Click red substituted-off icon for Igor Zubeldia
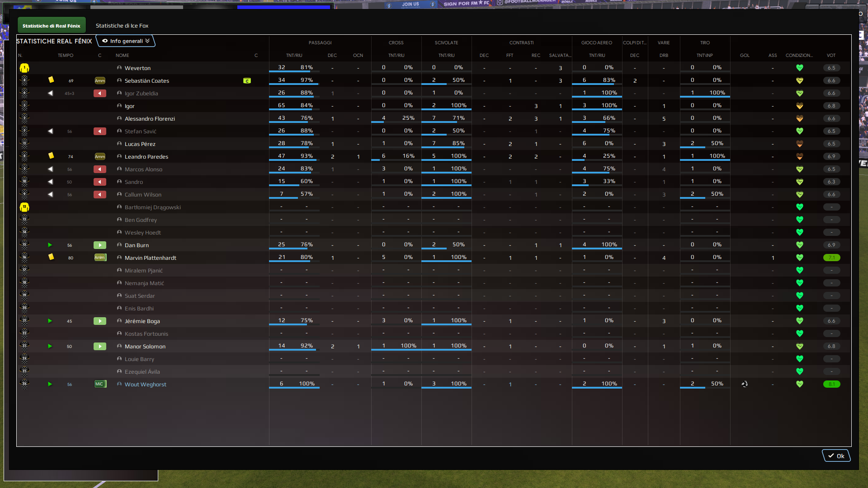This screenshot has height=488, width=868. (x=99, y=94)
